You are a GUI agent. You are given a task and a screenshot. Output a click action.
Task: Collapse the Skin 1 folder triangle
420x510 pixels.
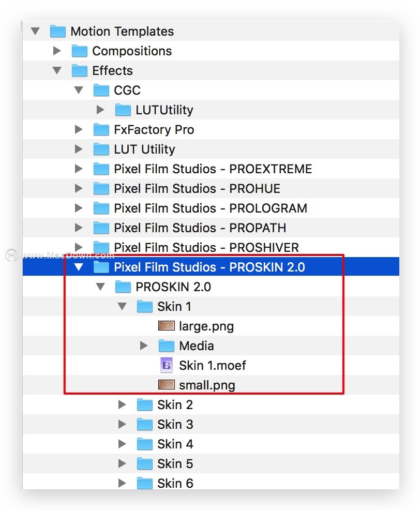122,306
